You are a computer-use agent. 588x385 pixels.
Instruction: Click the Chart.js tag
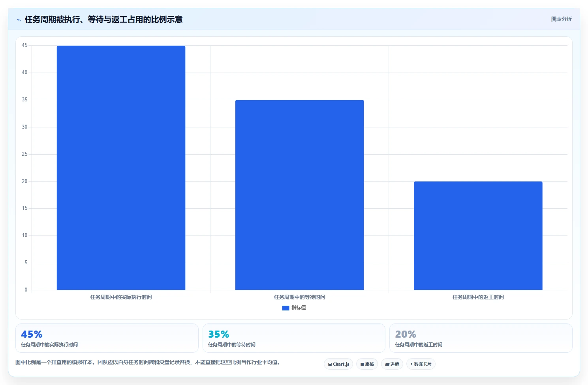338,364
